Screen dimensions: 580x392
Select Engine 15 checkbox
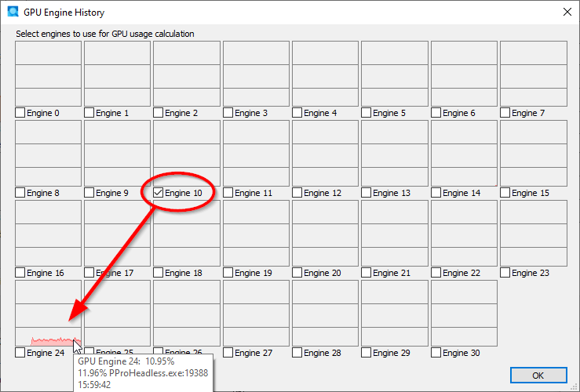(505, 193)
